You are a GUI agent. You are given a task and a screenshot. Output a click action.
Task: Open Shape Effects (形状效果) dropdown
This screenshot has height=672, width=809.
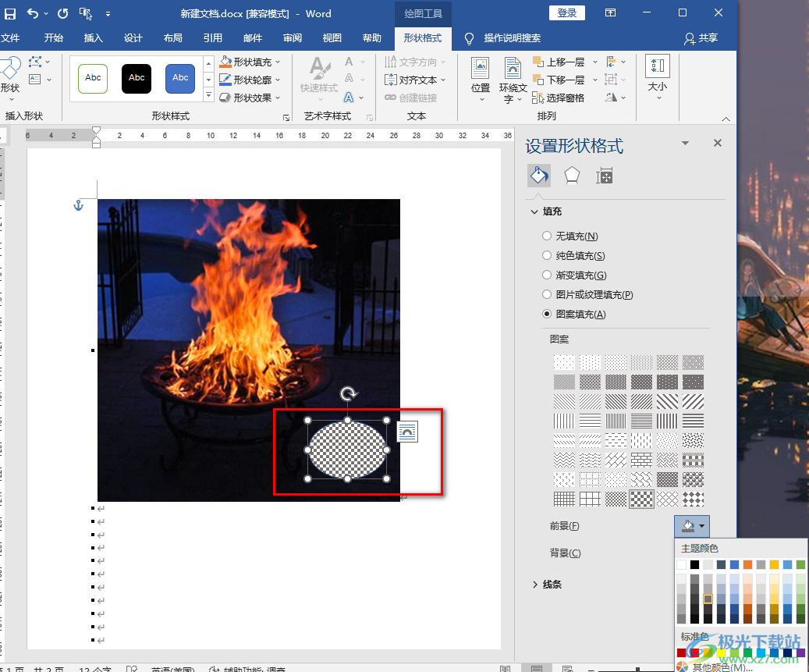click(x=250, y=98)
